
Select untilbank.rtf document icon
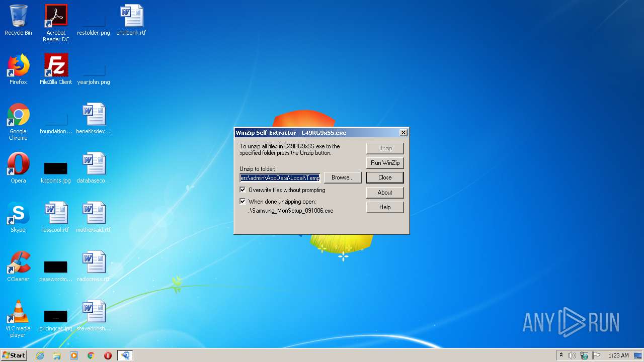point(131,20)
